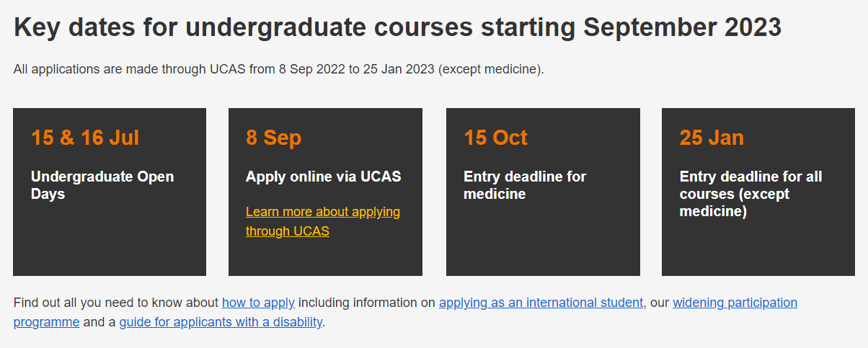The image size is (868, 348).
Task: Click the 15 & 16 Jul date heading
Action: point(85,138)
